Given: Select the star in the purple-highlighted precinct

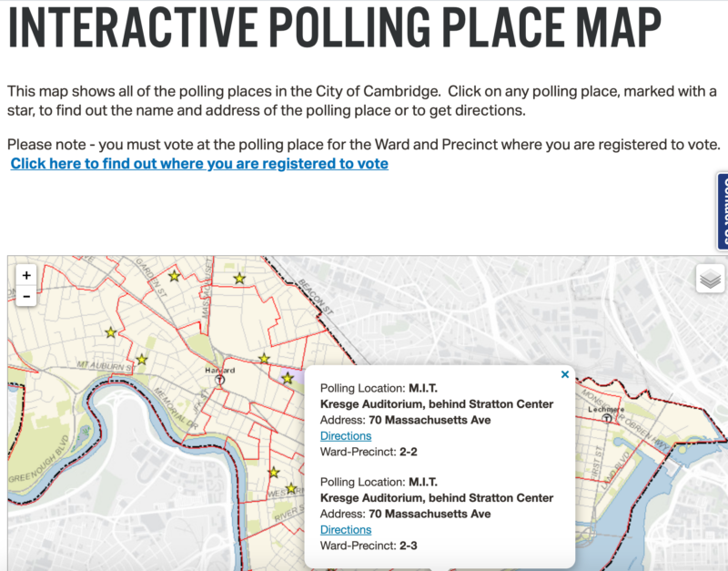Looking at the screenshot, I should pos(288,378).
